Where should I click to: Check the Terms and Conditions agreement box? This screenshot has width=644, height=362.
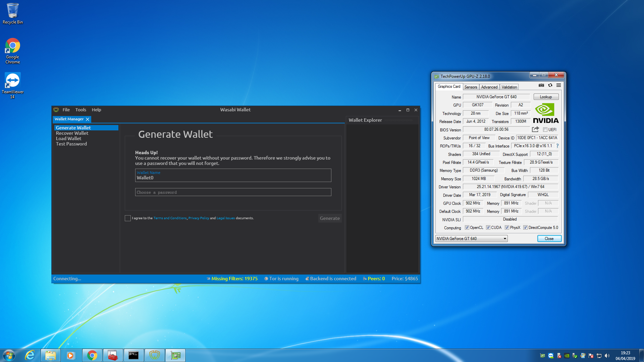tap(128, 218)
